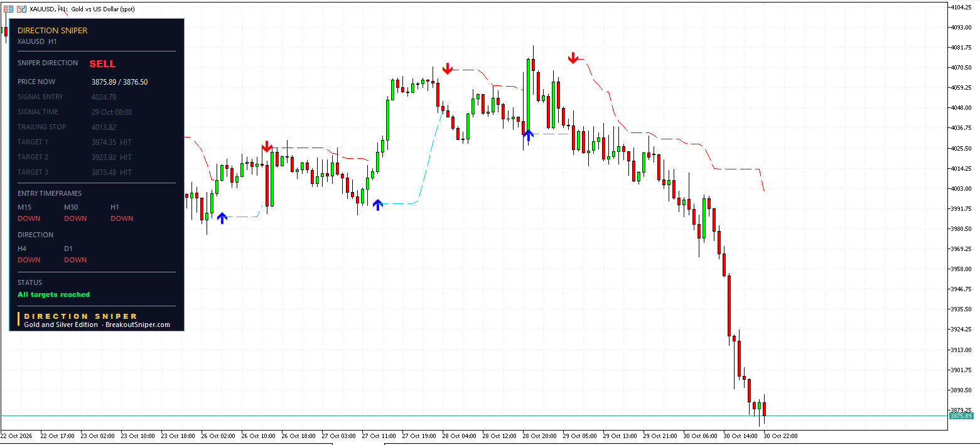The width and height of the screenshot is (980, 445).
Task: Click TARGET 2 value 3923.92 HIT
Action: point(112,157)
